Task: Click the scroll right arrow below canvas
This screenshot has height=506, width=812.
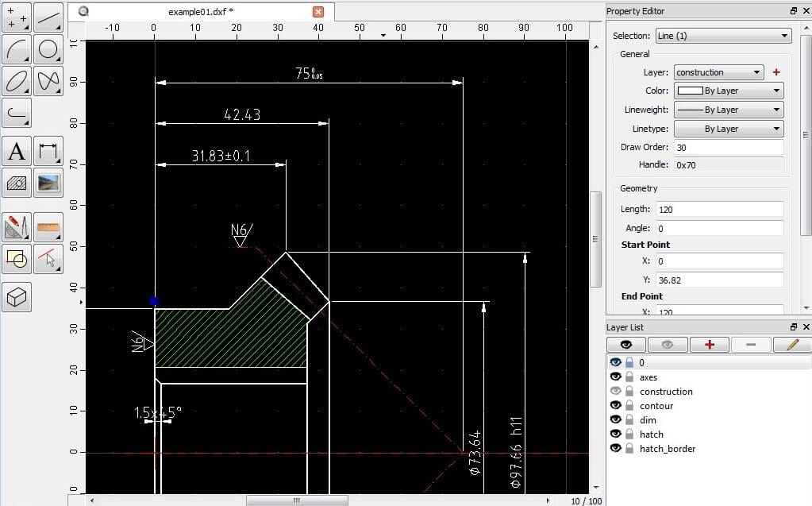Action: [x=548, y=500]
